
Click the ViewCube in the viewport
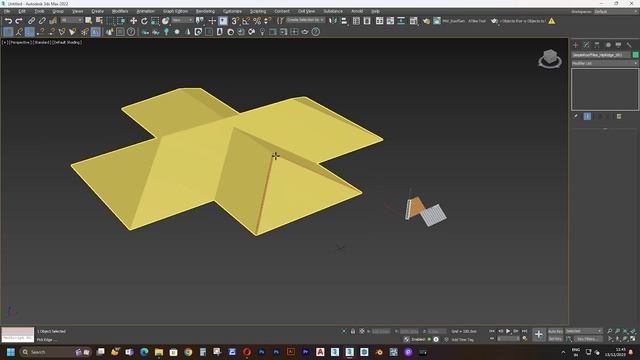tap(550, 58)
